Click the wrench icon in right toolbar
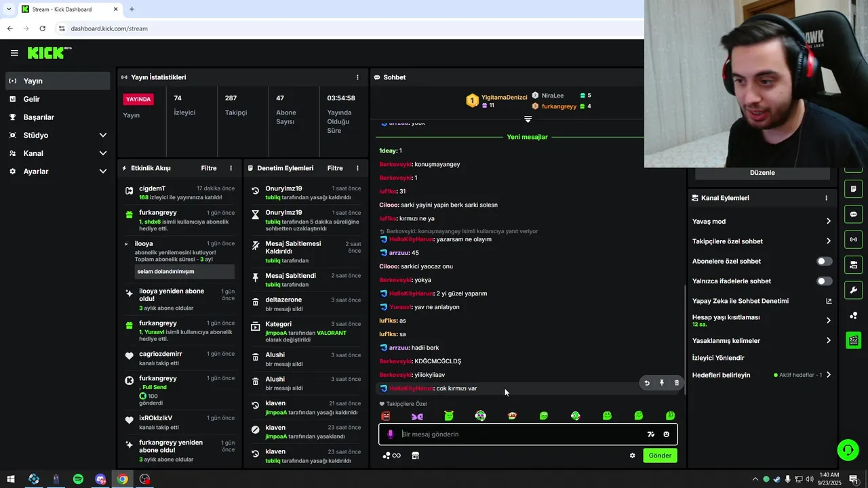Screen dimensions: 868x488 853,290
